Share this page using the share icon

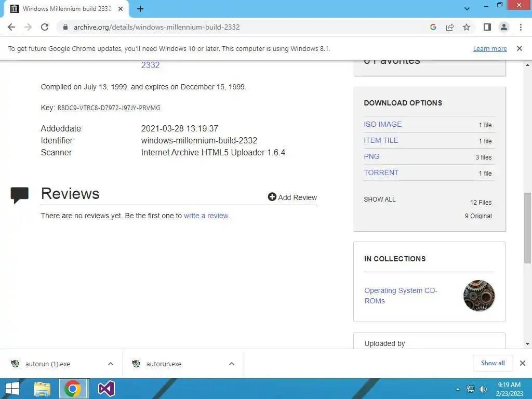pos(450,27)
